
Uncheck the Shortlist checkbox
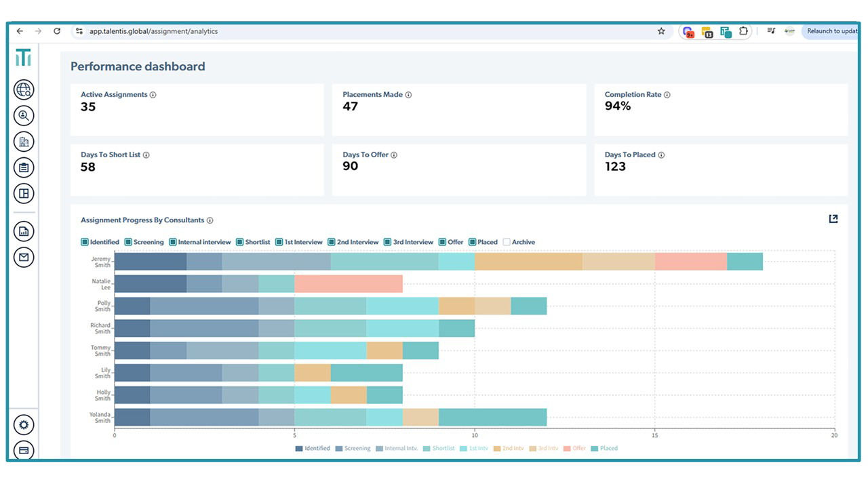pos(240,242)
